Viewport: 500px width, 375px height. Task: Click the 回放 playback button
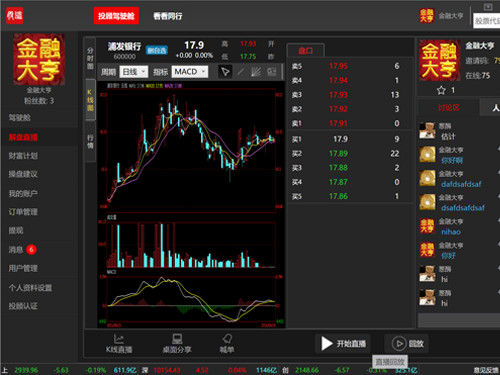coord(407,344)
